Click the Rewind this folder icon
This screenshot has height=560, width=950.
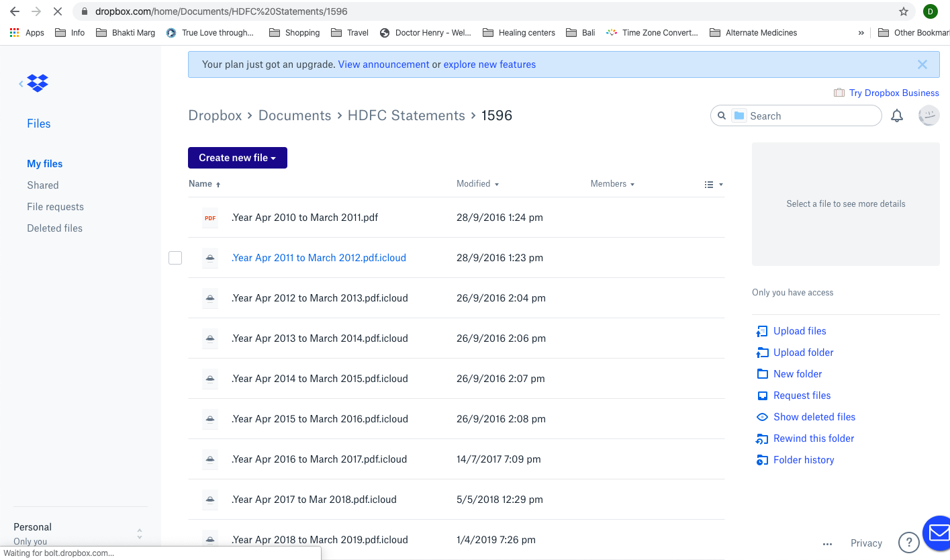coord(762,438)
